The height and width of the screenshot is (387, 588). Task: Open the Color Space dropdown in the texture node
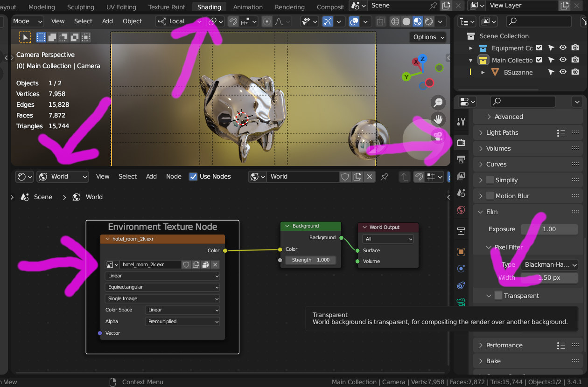(x=182, y=310)
